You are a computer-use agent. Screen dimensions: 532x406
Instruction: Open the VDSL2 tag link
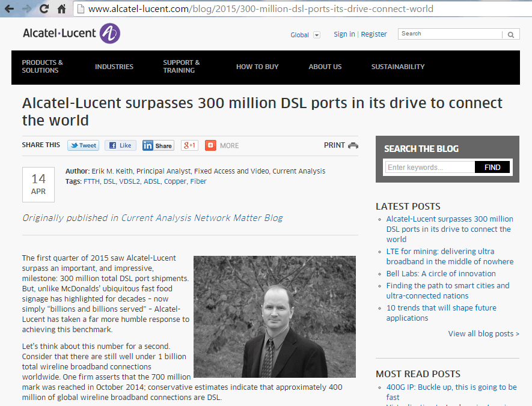point(130,181)
